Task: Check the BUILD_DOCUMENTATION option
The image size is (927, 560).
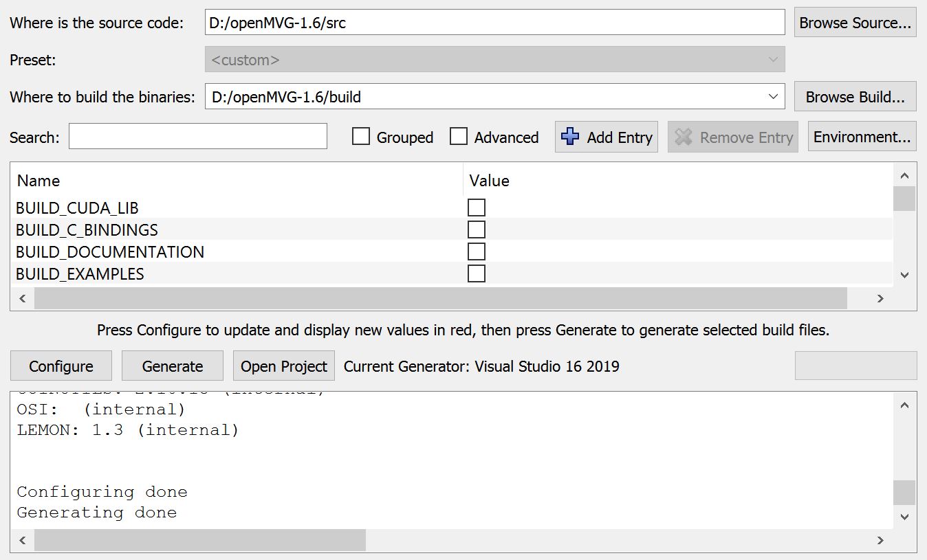Action: click(477, 251)
